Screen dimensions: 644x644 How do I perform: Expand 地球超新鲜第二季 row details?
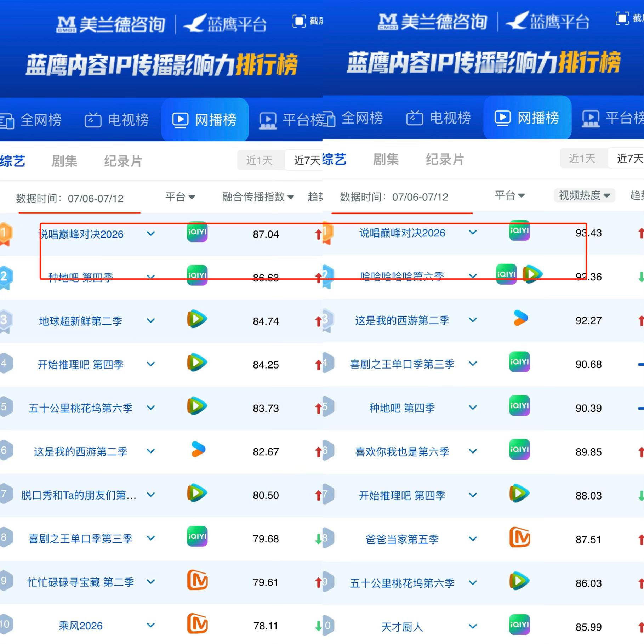pos(151,321)
